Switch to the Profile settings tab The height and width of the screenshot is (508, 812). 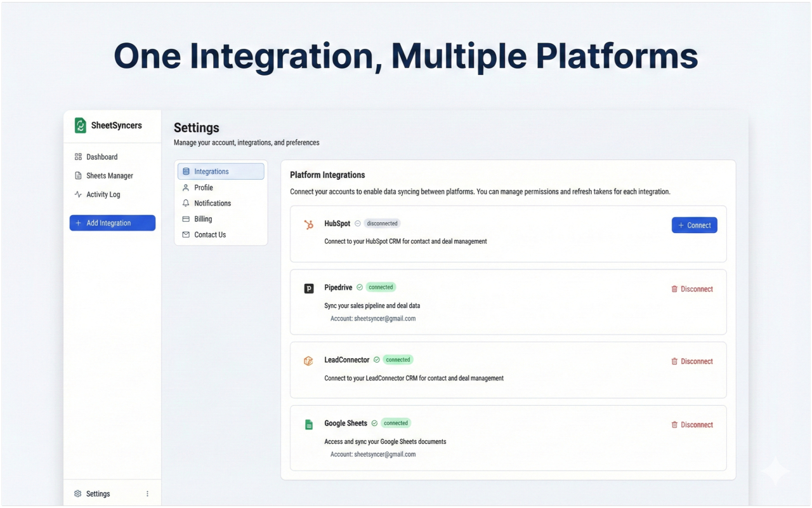tap(203, 187)
